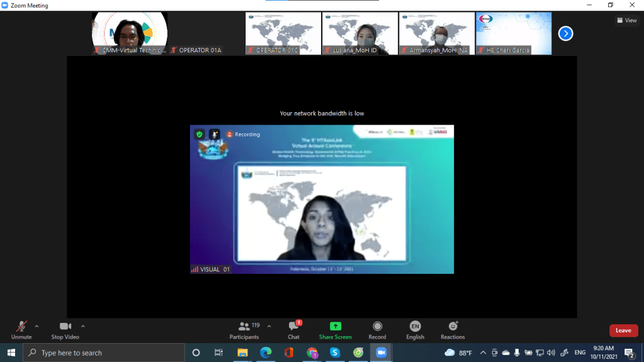The image size is (644, 362).
Task: Open Microsoft Edge from the taskbar
Action: click(x=266, y=353)
